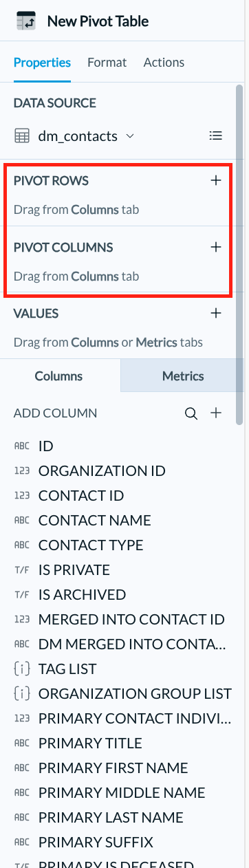The height and width of the screenshot is (868, 249).
Task: Switch to the Format tab
Action: [107, 63]
